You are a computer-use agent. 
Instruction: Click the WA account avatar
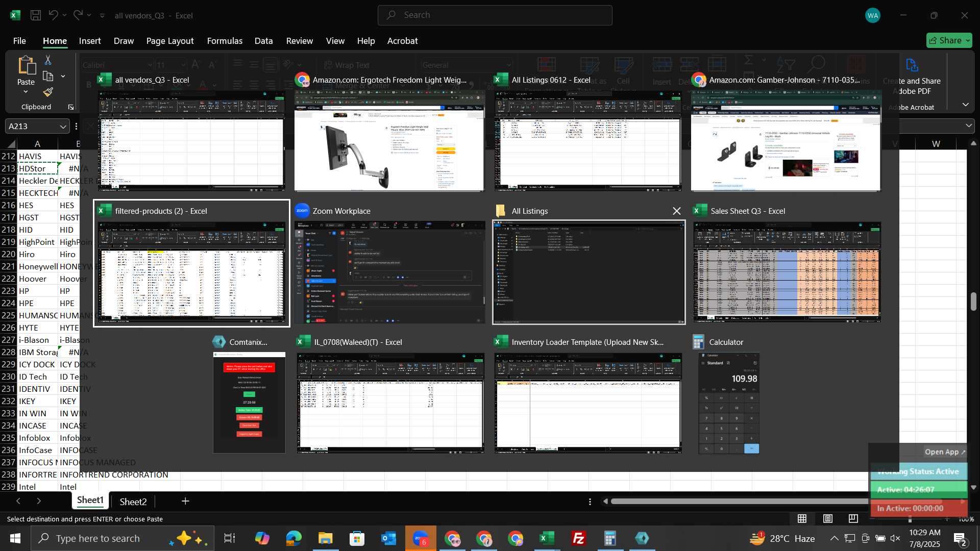pyautogui.click(x=873, y=15)
